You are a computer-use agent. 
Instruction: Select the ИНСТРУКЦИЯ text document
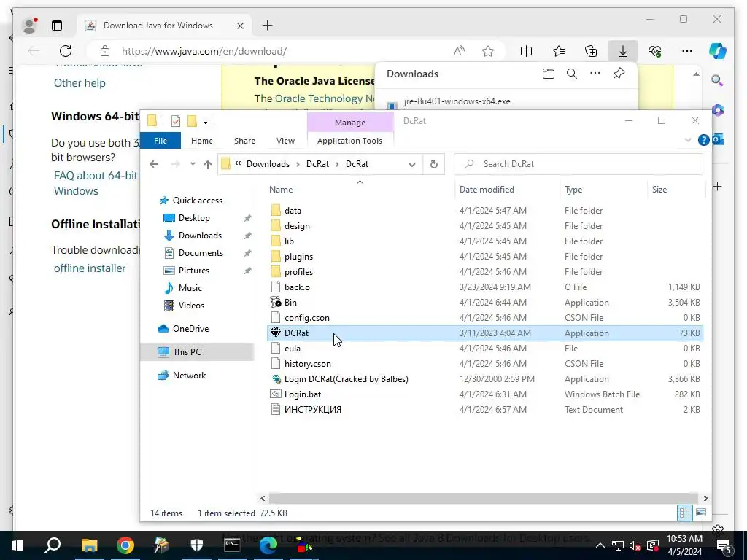(x=312, y=410)
